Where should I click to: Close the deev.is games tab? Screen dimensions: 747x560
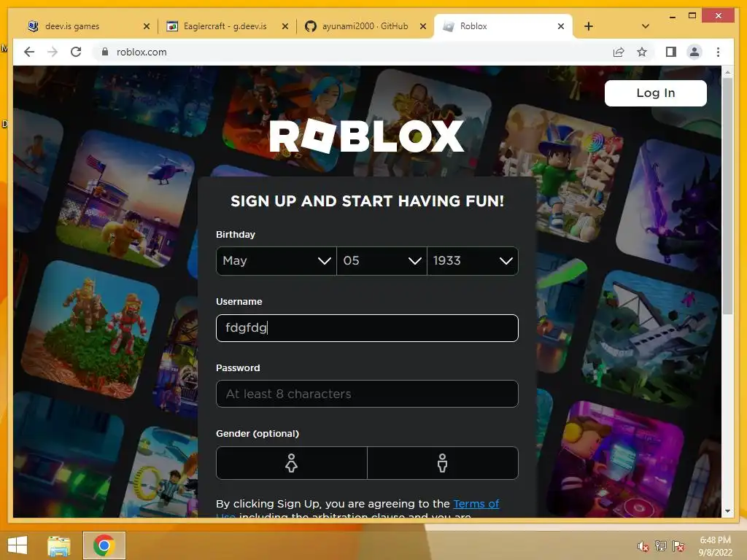tap(146, 26)
